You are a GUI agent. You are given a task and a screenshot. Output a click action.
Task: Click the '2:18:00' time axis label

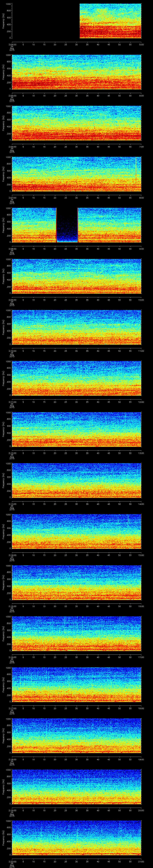12,759
